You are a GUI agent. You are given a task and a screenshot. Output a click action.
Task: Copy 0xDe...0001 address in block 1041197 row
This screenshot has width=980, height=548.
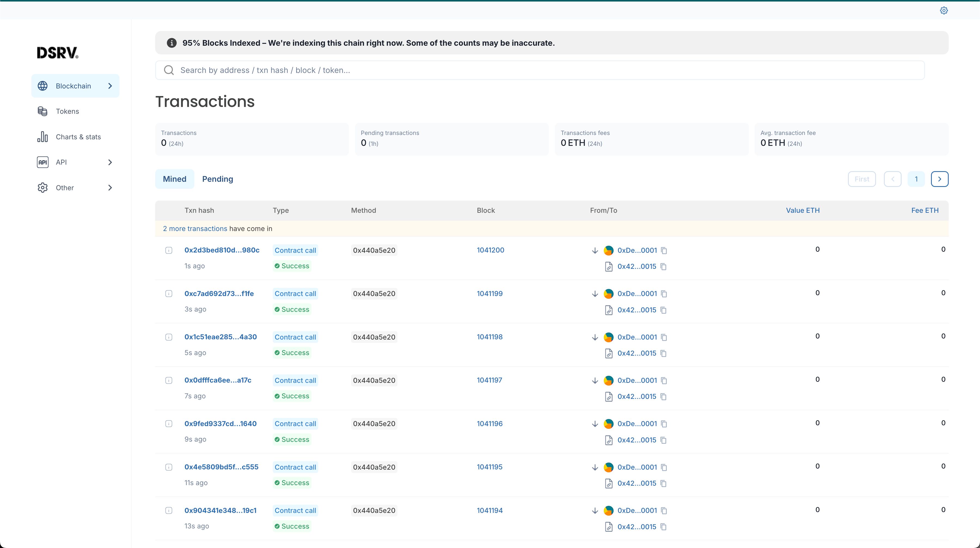[x=664, y=380]
